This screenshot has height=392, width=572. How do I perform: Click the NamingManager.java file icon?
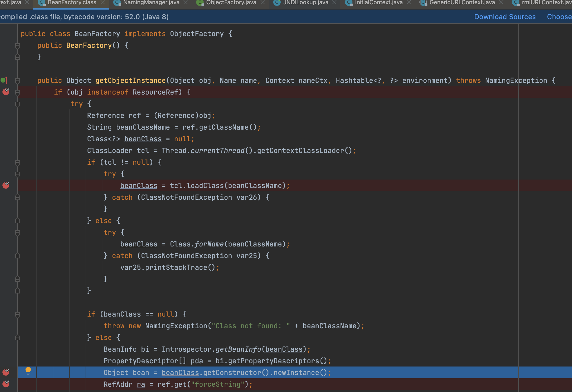coord(117,3)
